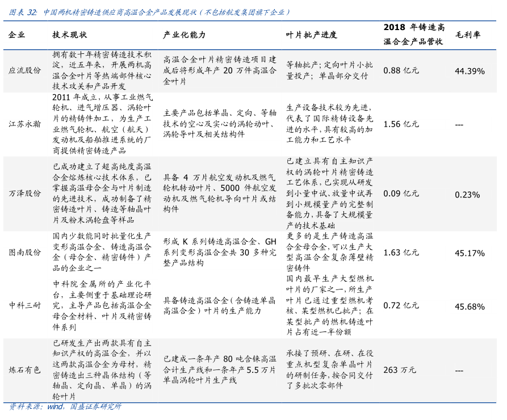The height and width of the screenshot is (420, 507).
Task: Click cell 承接了预研、在研、在役
Action: [329, 369]
